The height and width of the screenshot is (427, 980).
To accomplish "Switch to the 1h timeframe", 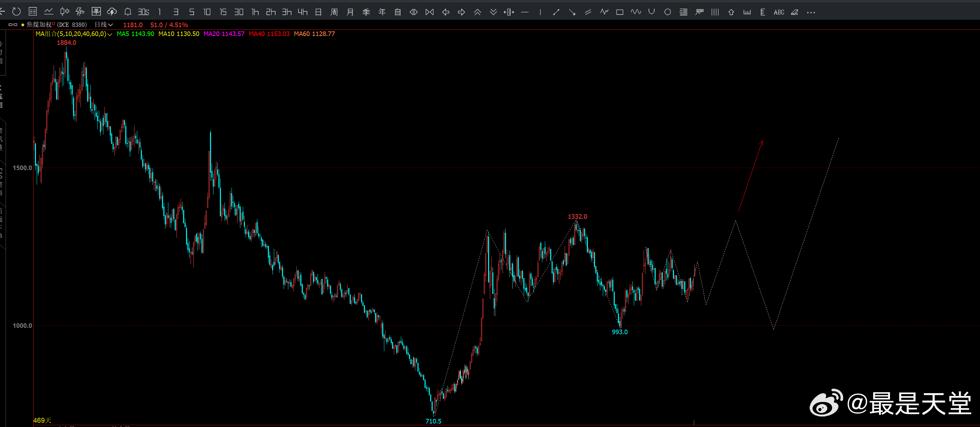I will [x=255, y=12].
